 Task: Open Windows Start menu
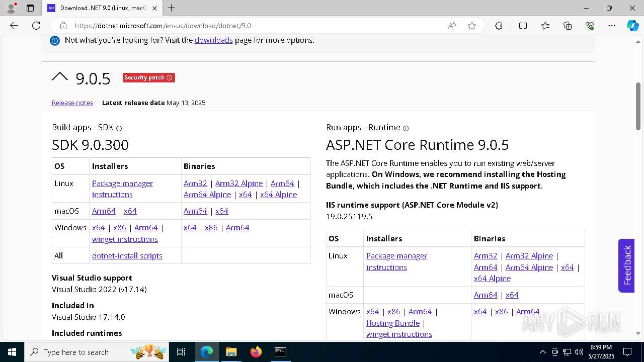pos(12,352)
